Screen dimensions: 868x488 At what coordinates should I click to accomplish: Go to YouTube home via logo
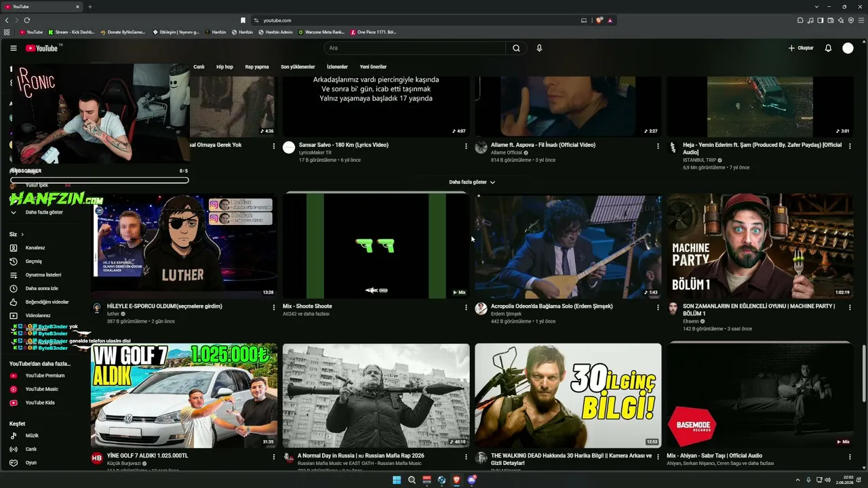pyautogui.click(x=42, y=48)
